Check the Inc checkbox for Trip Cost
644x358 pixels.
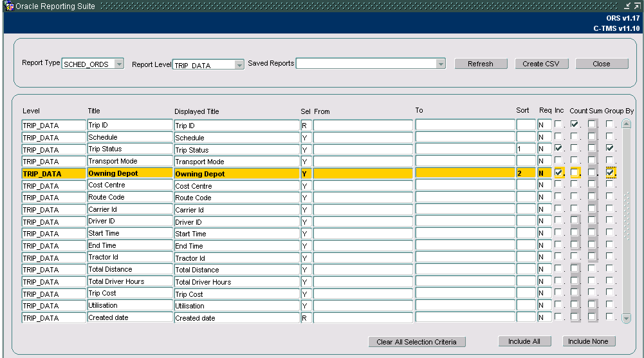(558, 292)
